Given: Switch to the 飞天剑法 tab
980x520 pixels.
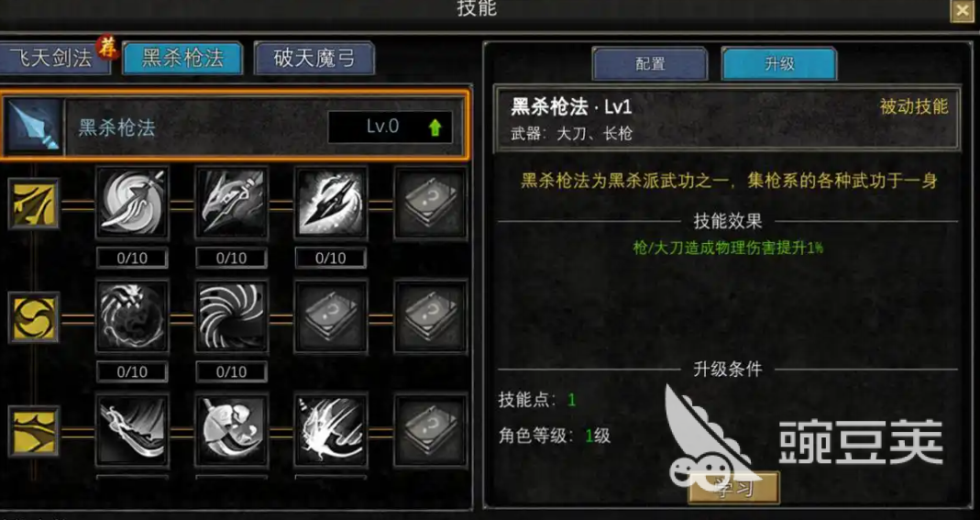Looking at the screenshot, I should (55, 58).
